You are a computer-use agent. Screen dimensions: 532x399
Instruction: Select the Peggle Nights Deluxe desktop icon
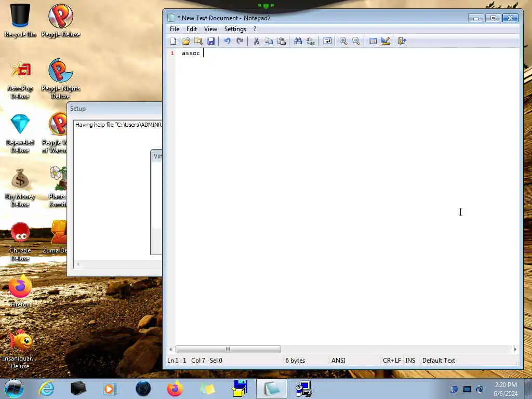61,79
